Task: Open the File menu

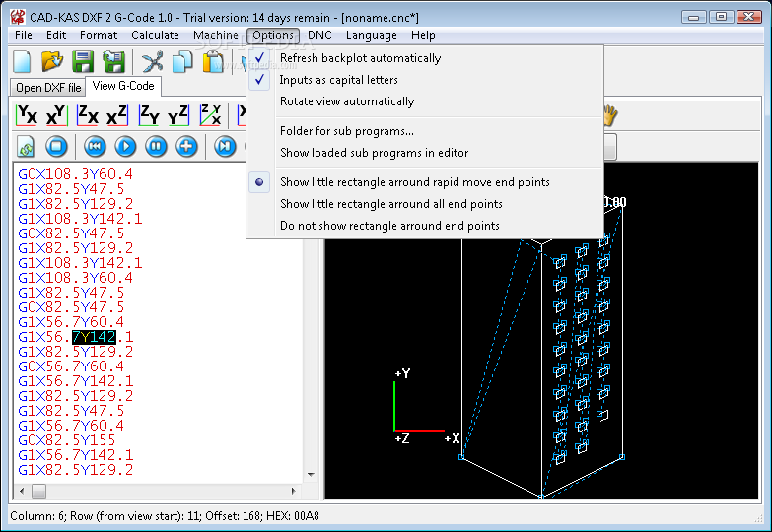Action: (24, 35)
